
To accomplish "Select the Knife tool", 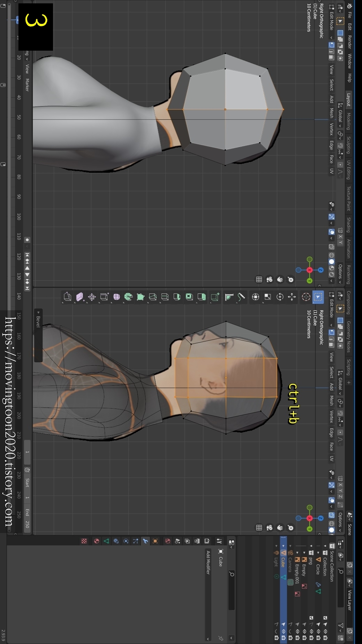I will [x=153, y=297].
